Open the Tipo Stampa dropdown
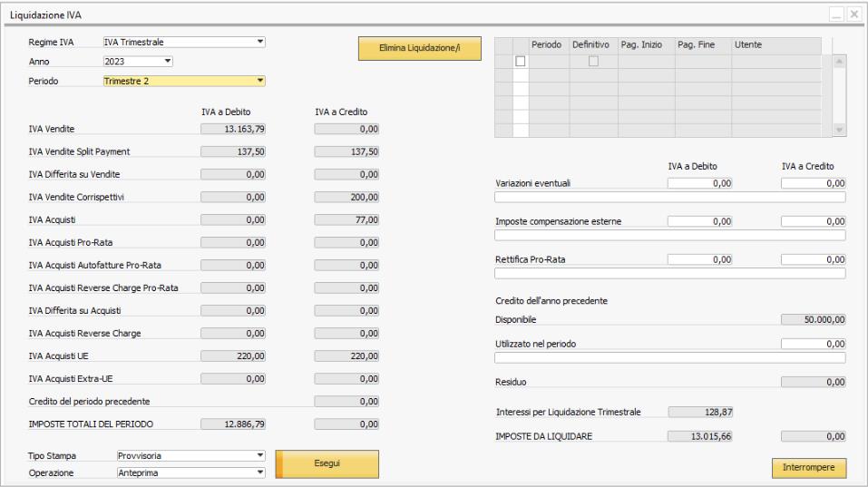The height and width of the screenshot is (487, 868). tap(191, 455)
